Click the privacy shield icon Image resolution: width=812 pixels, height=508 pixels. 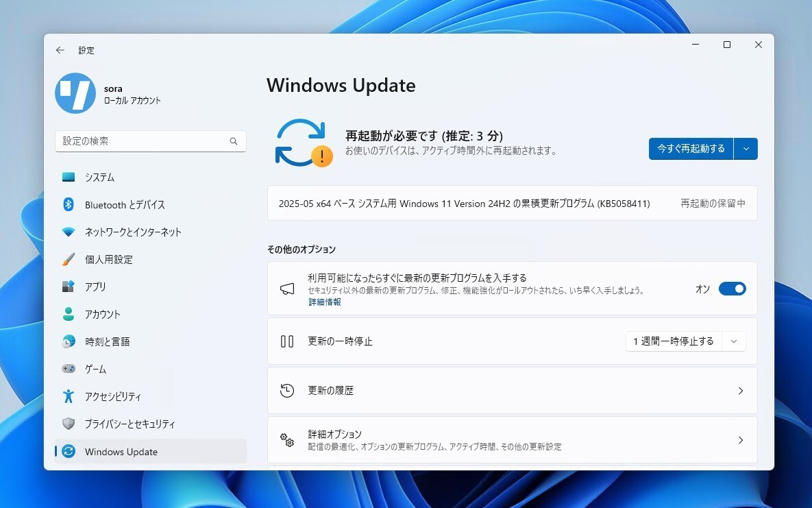click(69, 424)
